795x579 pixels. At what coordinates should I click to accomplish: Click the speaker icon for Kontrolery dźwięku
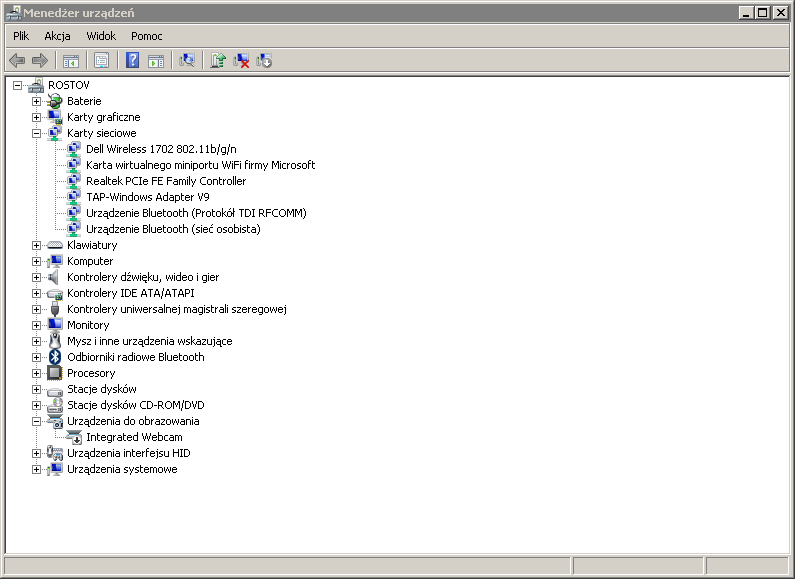[x=54, y=277]
